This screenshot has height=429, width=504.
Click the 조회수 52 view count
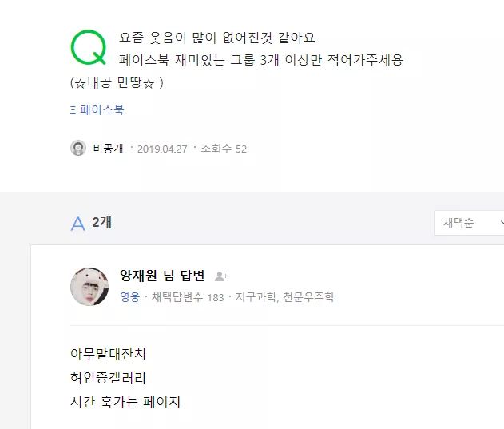[x=224, y=149]
